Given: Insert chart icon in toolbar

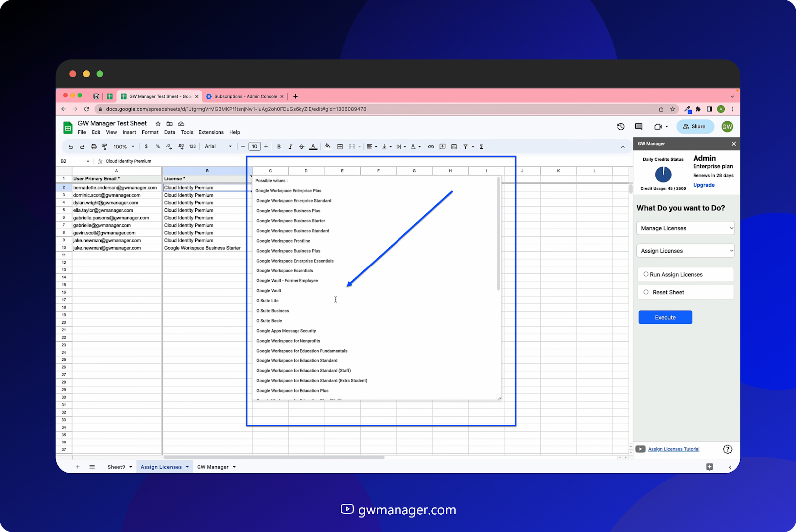Looking at the screenshot, I should 454,147.
